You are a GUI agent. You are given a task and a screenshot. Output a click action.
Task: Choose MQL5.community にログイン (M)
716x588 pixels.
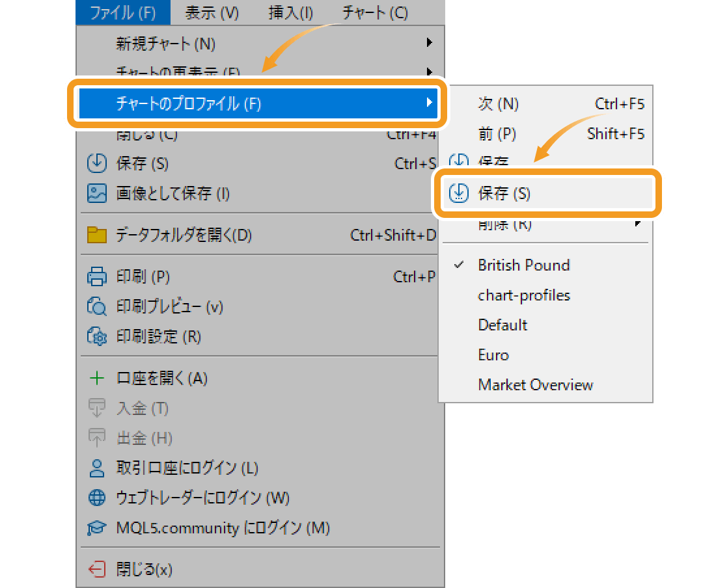(260, 528)
